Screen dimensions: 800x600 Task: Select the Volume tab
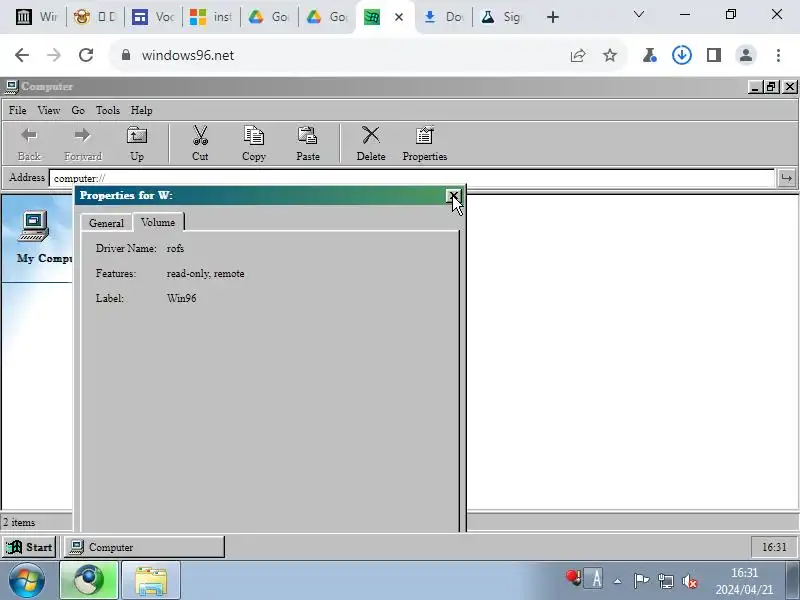tap(158, 222)
